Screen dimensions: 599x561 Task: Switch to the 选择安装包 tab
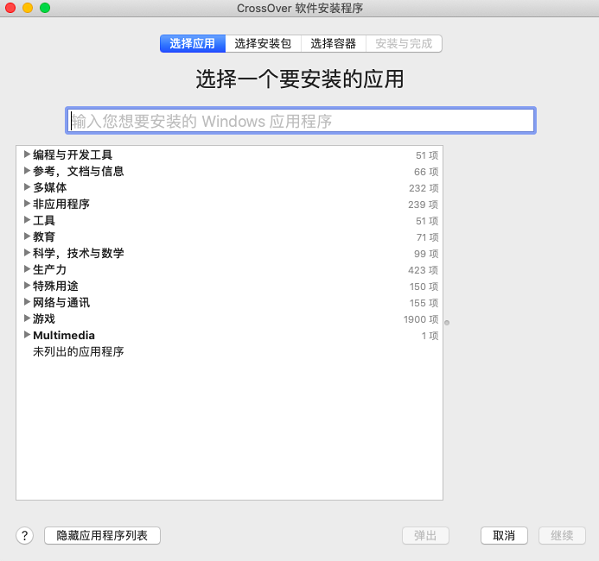click(x=263, y=44)
